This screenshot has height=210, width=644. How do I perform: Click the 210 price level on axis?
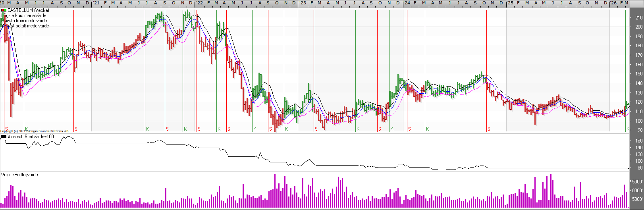click(638, 18)
